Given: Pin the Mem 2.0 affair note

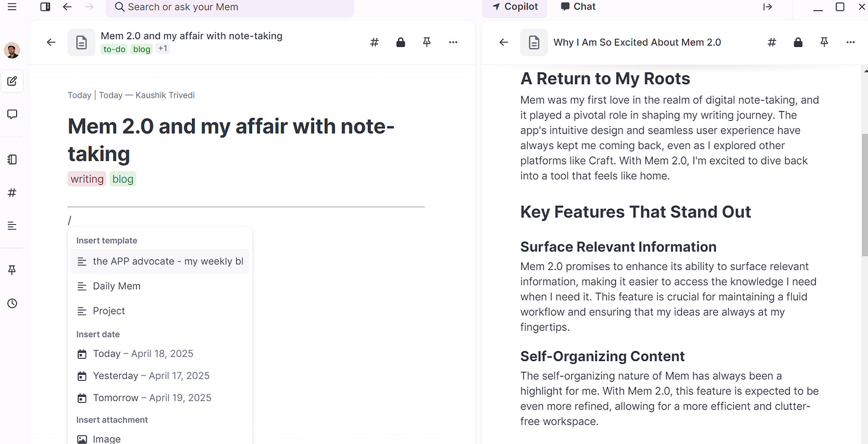Looking at the screenshot, I should 427,42.
